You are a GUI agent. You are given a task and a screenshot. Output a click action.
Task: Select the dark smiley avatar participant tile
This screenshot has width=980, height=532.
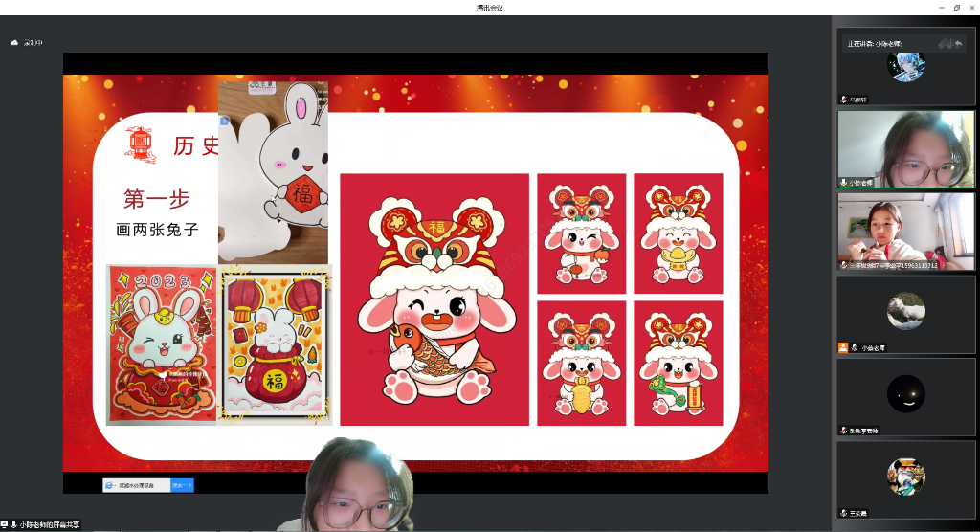(x=905, y=393)
